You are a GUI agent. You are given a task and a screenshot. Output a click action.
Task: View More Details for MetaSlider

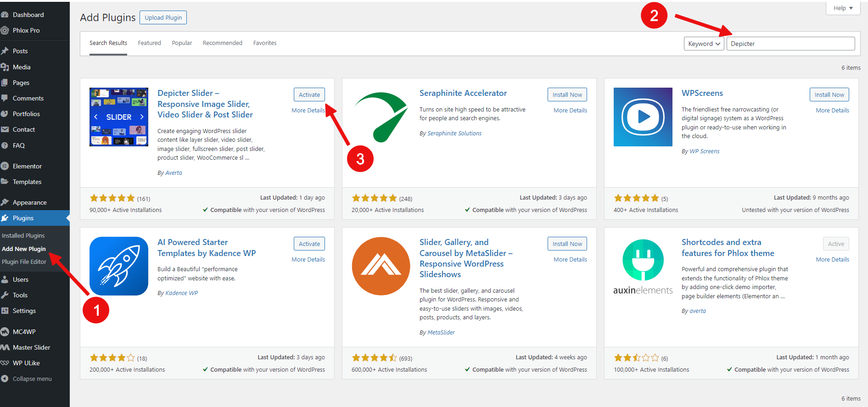click(x=570, y=259)
